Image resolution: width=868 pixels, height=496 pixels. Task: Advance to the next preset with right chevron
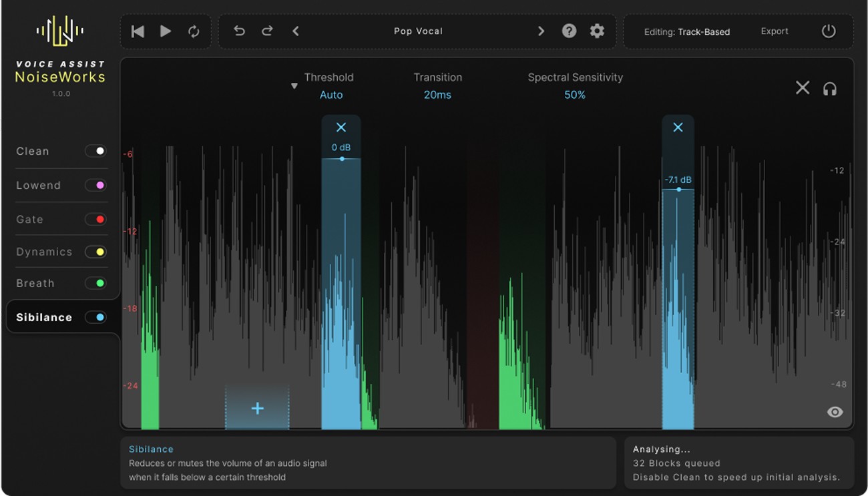point(541,31)
